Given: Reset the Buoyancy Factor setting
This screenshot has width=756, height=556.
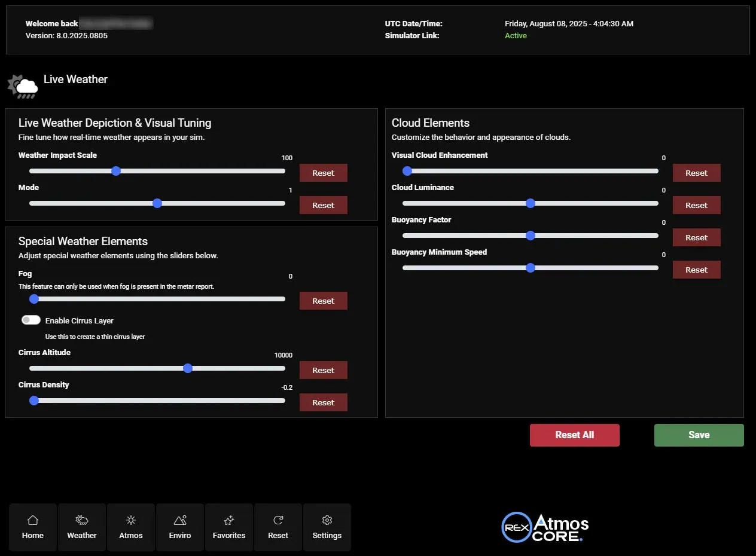Looking at the screenshot, I should pyautogui.click(x=696, y=237).
